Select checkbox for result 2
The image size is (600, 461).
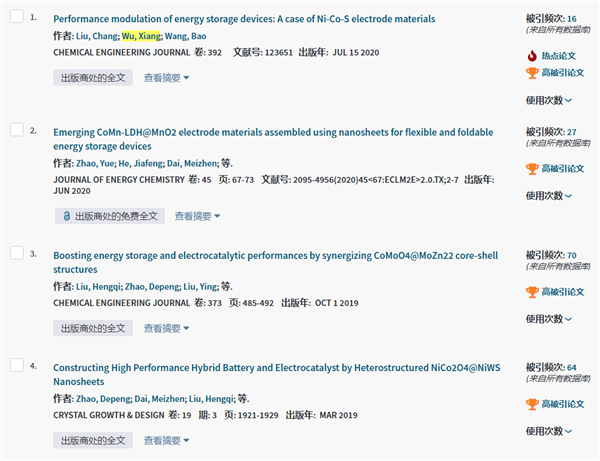(16, 131)
